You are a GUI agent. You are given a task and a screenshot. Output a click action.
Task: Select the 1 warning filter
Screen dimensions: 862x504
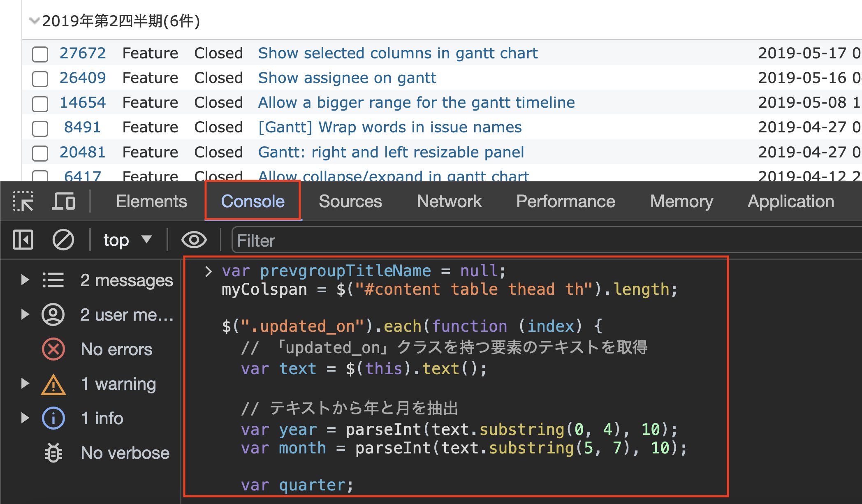coord(118,384)
